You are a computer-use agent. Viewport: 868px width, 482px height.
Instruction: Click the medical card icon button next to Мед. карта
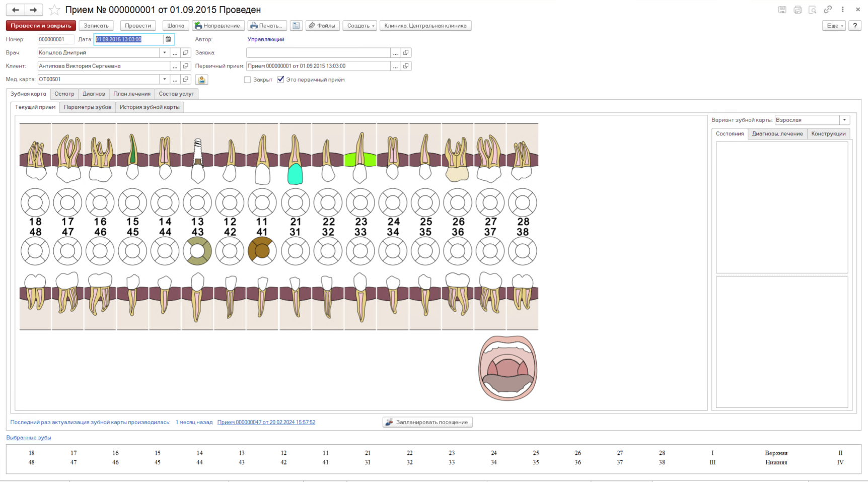click(201, 80)
